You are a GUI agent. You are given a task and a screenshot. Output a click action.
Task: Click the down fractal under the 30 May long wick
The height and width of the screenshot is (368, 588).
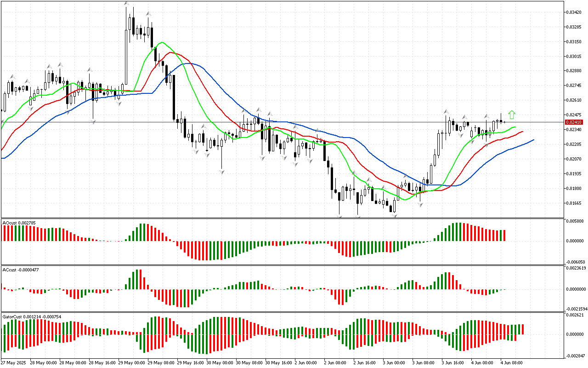[x=221, y=172]
